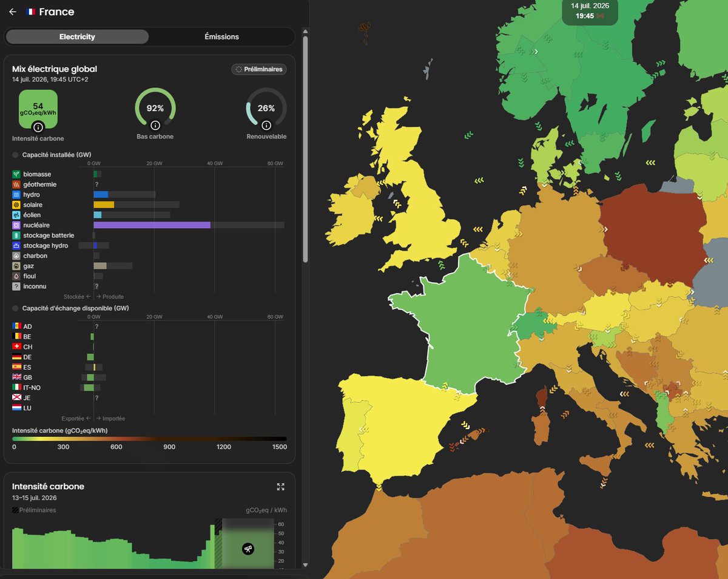Click the gaz source icon

click(x=16, y=266)
